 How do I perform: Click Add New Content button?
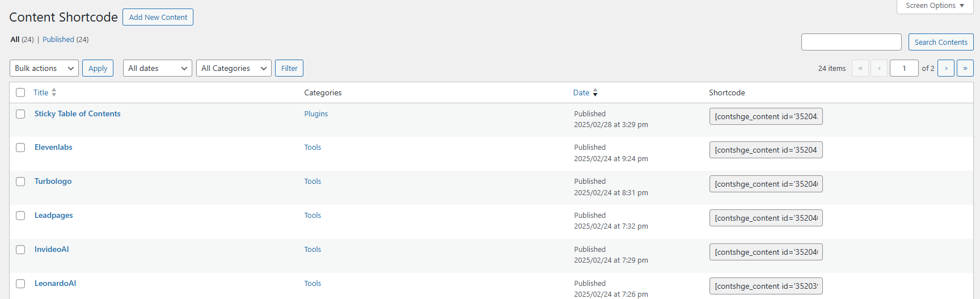[x=158, y=17]
